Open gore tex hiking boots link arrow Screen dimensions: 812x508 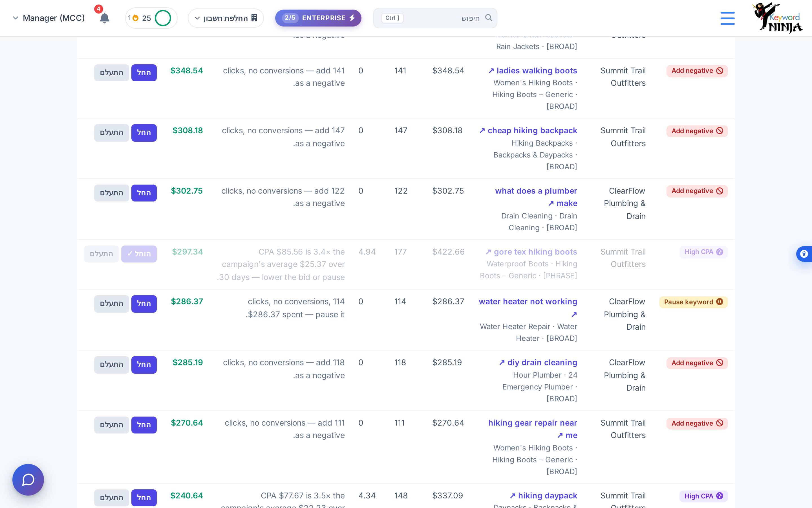click(x=489, y=252)
